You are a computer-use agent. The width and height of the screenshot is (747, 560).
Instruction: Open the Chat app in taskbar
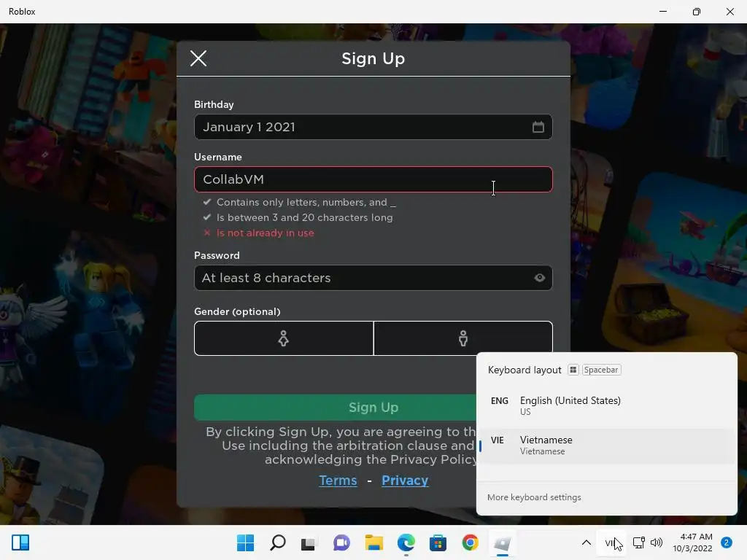tap(341, 542)
